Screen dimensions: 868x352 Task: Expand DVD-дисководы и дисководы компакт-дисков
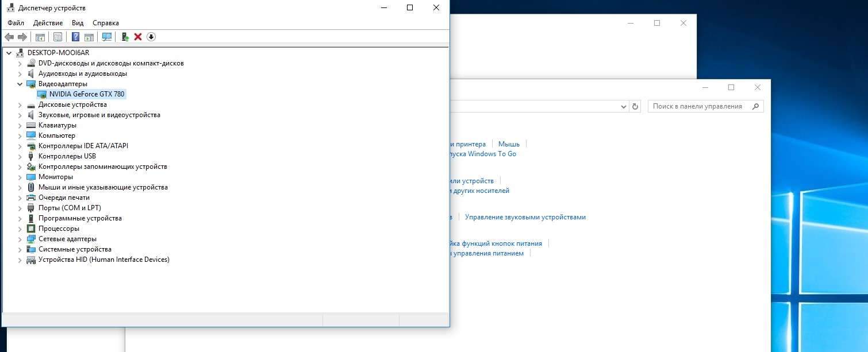[x=20, y=63]
